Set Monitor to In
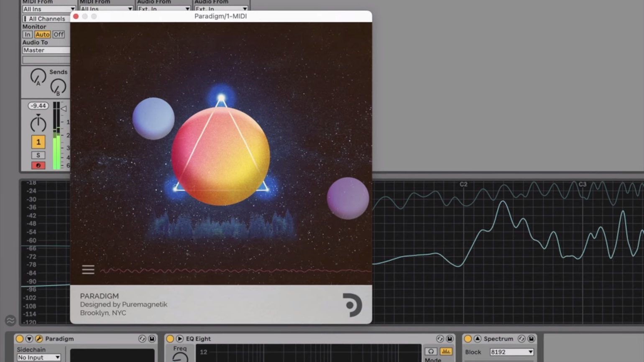 click(x=28, y=34)
